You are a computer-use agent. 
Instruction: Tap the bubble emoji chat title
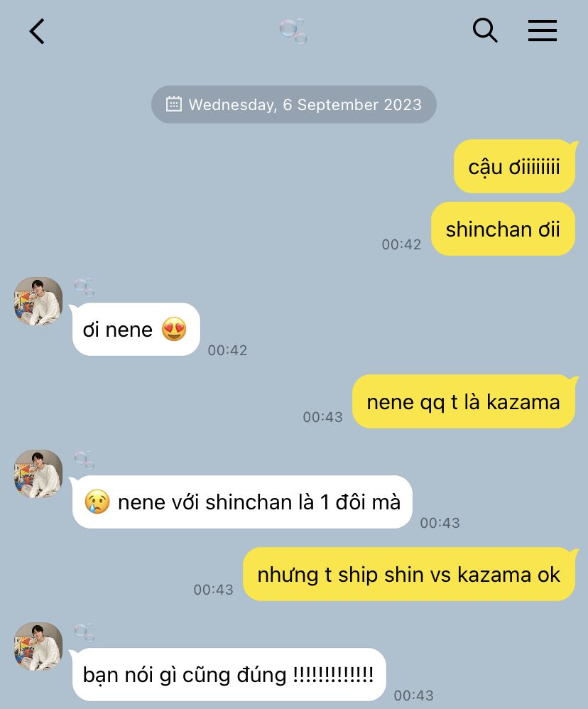point(293,31)
